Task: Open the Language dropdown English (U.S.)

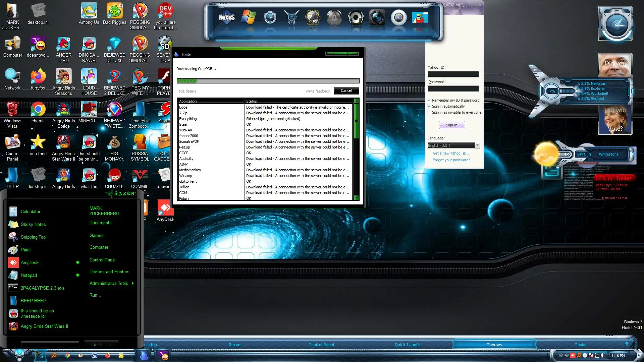Action: (x=477, y=145)
